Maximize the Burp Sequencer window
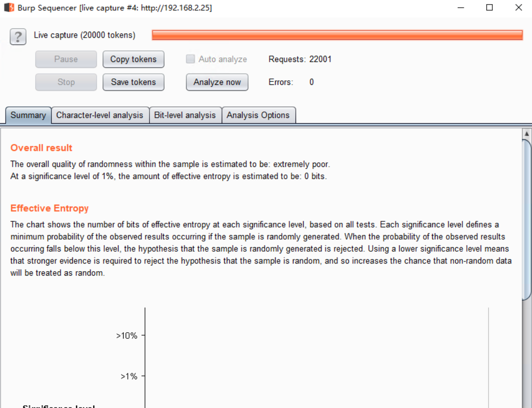The height and width of the screenshot is (408, 532). coord(489,8)
